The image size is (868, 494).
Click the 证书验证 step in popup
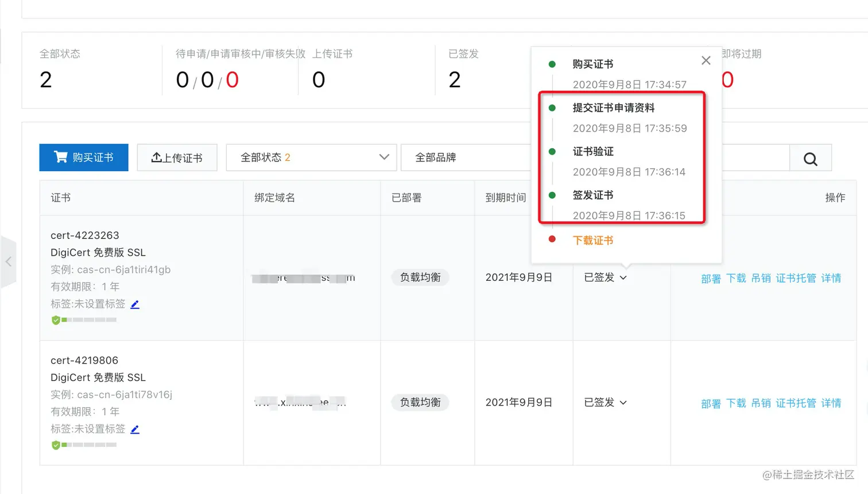pyautogui.click(x=593, y=152)
